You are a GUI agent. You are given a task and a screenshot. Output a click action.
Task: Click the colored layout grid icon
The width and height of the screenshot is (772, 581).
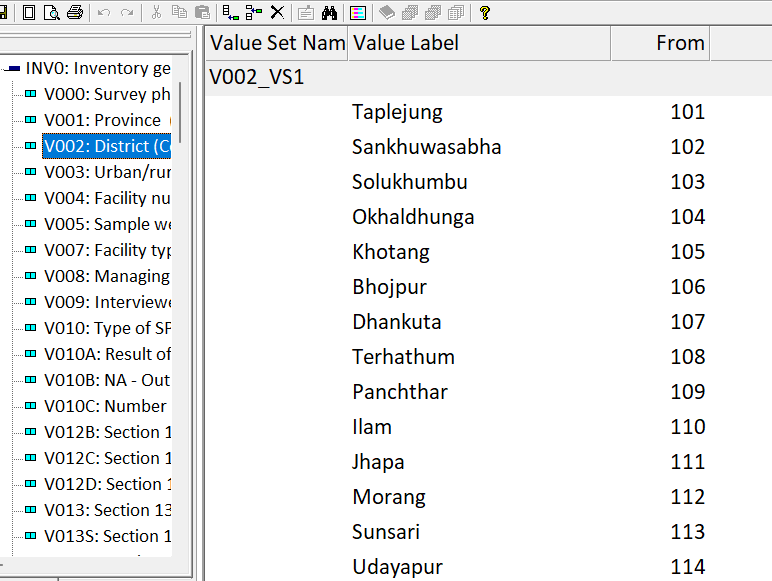pyautogui.click(x=358, y=12)
